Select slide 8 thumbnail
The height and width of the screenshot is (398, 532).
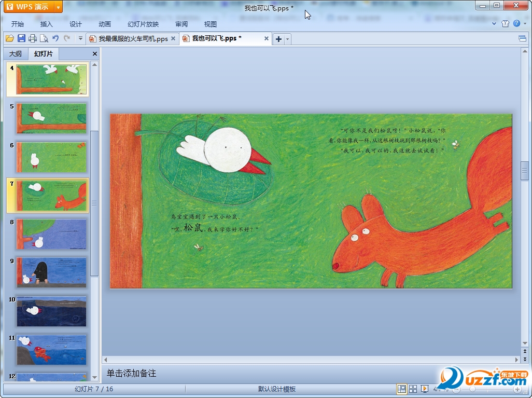pos(51,234)
